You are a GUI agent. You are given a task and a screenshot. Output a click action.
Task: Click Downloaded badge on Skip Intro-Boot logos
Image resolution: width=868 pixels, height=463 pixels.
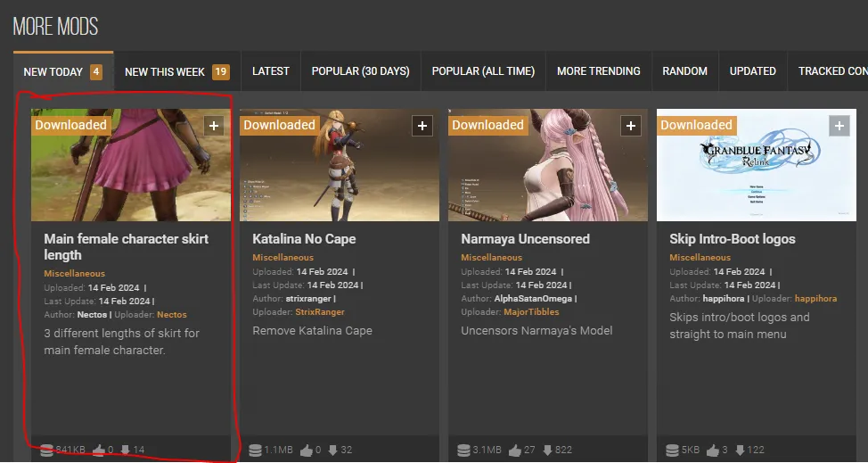pos(696,125)
